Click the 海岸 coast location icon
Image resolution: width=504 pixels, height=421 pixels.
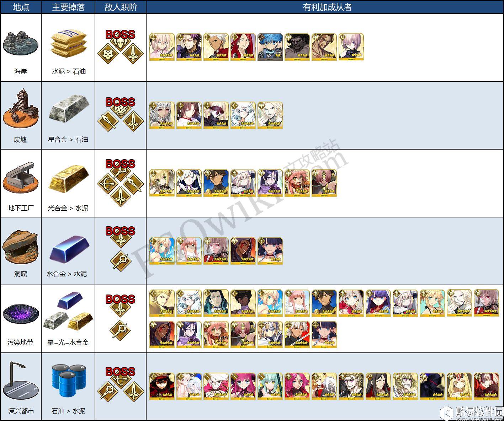tap(20, 46)
